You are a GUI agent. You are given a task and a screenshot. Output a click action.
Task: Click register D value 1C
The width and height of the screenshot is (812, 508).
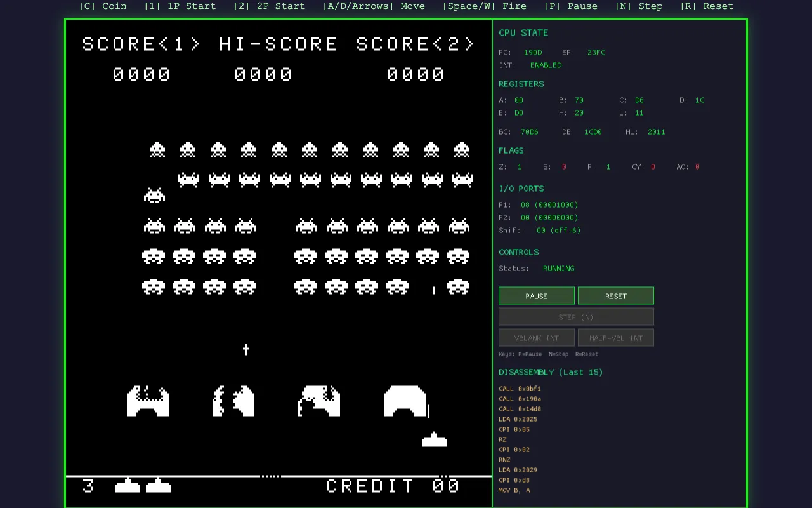(700, 100)
